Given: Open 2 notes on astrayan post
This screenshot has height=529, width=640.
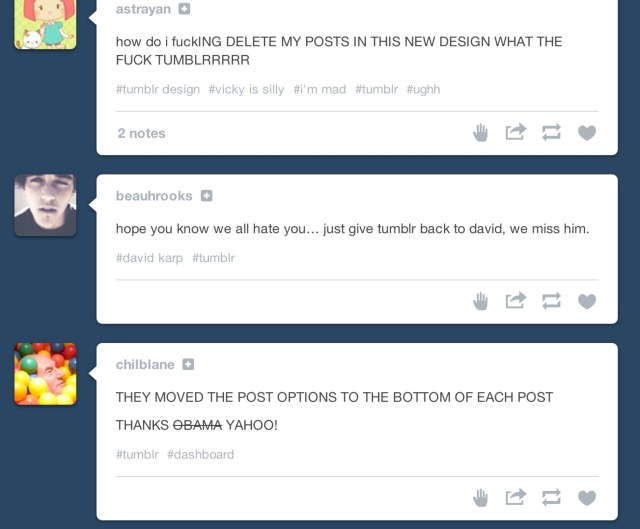Looking at the screenshot, I should [142, 133].
